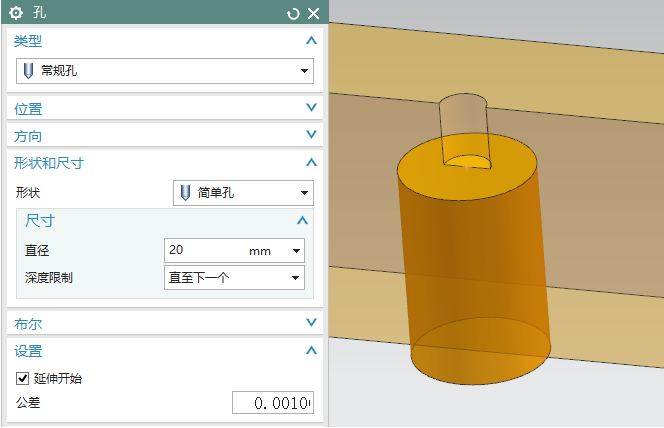Click the gear settings icon in dialog title
The height and width of the screenshot is (428, 664).
pyautogui.click(x=16, y=13)
